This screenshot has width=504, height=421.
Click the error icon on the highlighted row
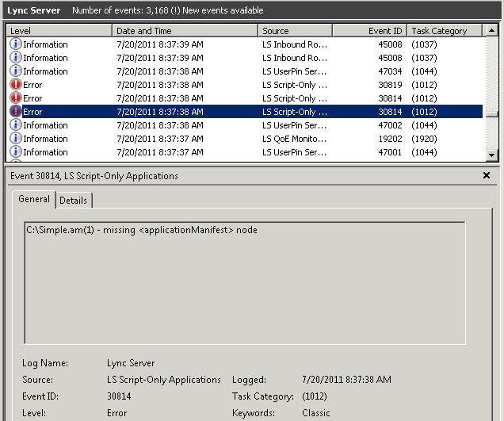(16, 112)
